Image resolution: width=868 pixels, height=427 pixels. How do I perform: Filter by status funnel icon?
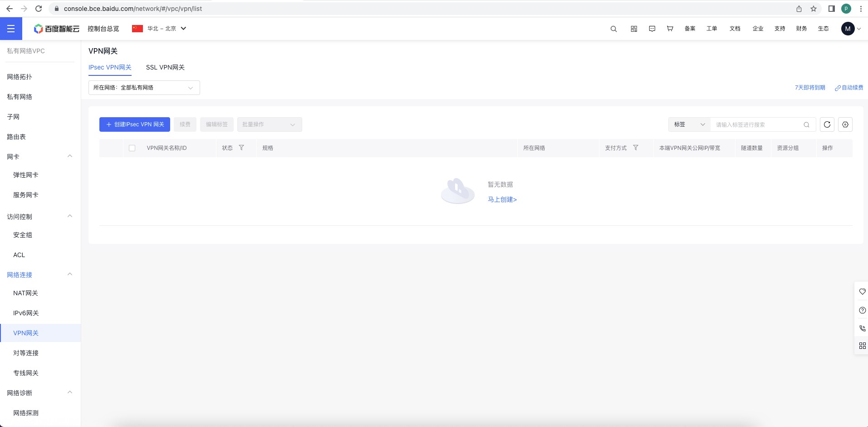click(x=241, y=148)
